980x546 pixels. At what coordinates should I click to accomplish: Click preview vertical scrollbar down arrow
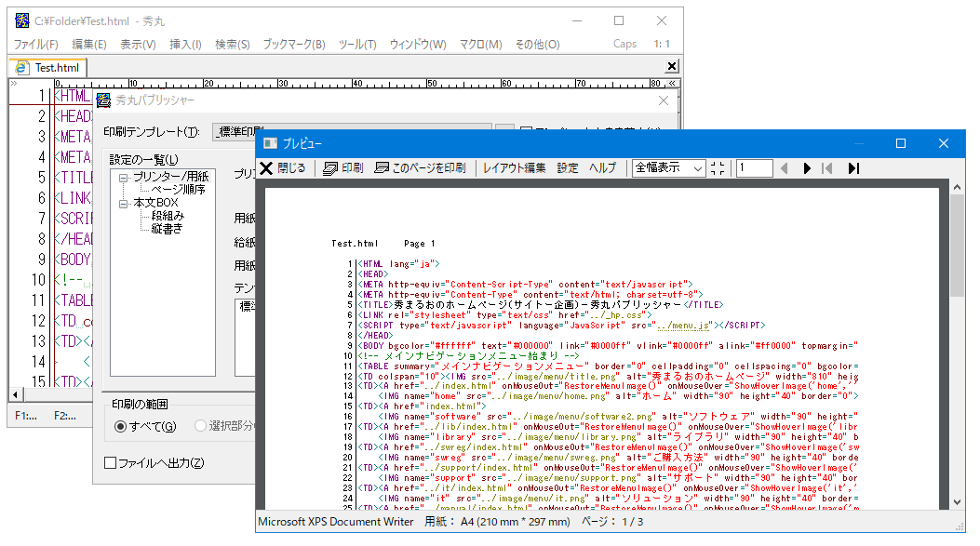tap(958, 501)
